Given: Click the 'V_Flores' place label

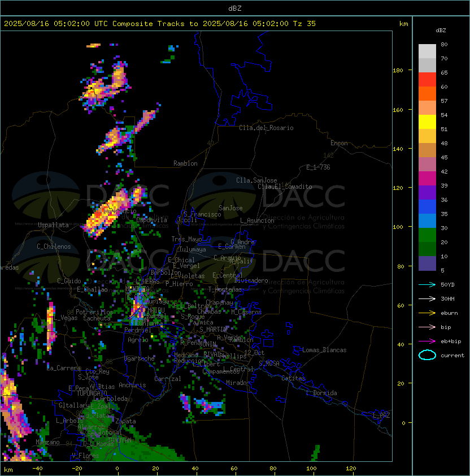Looking at the screenshot, I should [x=85, y=456].
